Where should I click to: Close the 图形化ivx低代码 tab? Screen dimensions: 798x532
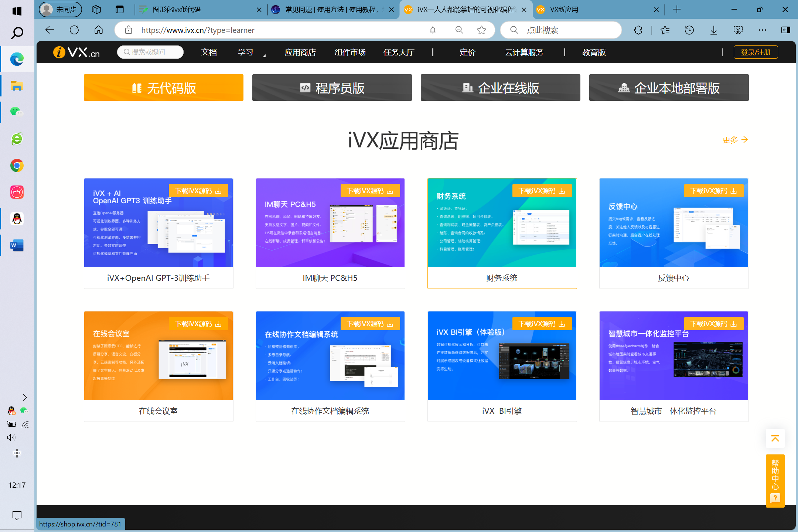click(x=259, y=10)
